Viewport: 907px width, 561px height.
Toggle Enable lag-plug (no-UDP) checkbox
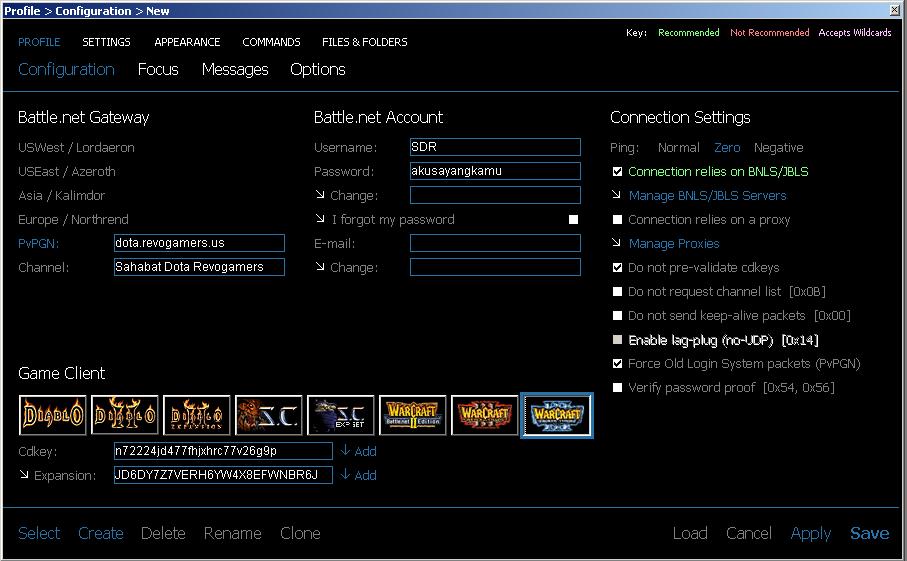(617, 340)
